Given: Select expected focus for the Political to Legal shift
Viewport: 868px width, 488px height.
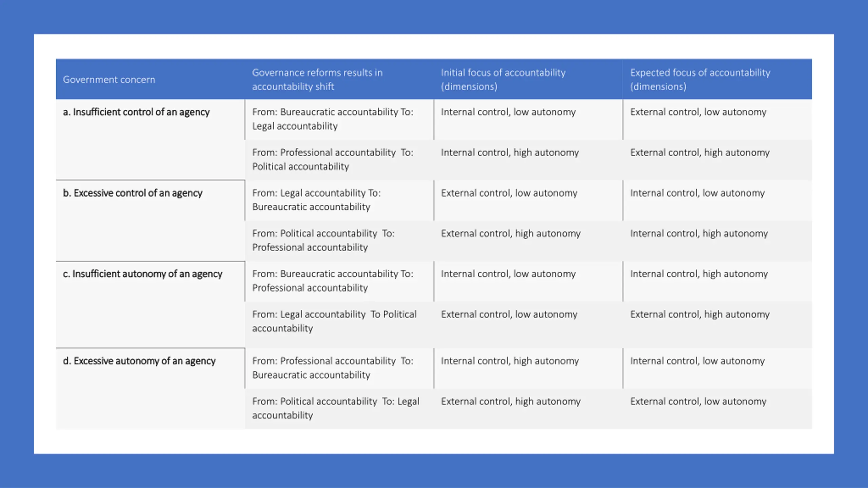Looking at the screenshot, I should click(698, 402).
